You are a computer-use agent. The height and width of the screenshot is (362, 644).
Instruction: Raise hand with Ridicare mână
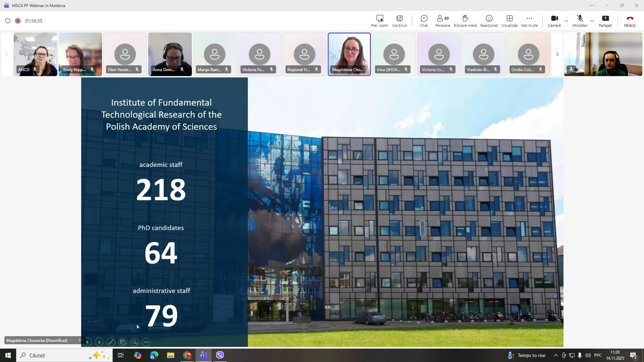[x=465, y=21]
